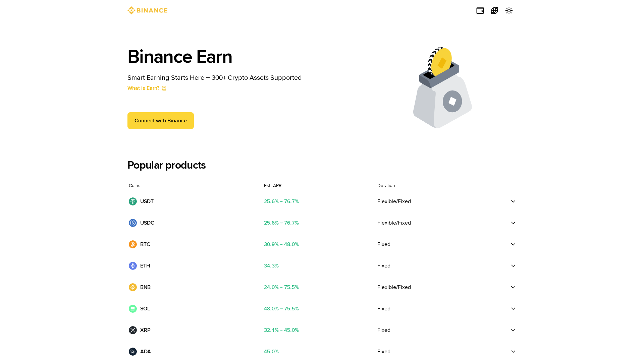The width and height of the screenshot is (644, 362).
Task: Select the XRP coin icon
Action: pos(133,330)
